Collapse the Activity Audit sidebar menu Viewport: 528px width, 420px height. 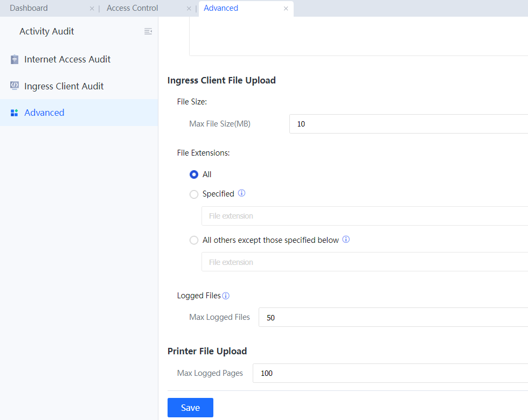click(x=148, y=32)
